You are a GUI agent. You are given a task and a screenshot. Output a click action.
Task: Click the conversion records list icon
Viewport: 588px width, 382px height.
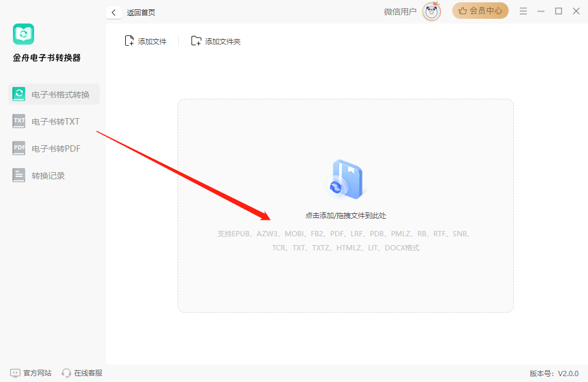point(19,175)
